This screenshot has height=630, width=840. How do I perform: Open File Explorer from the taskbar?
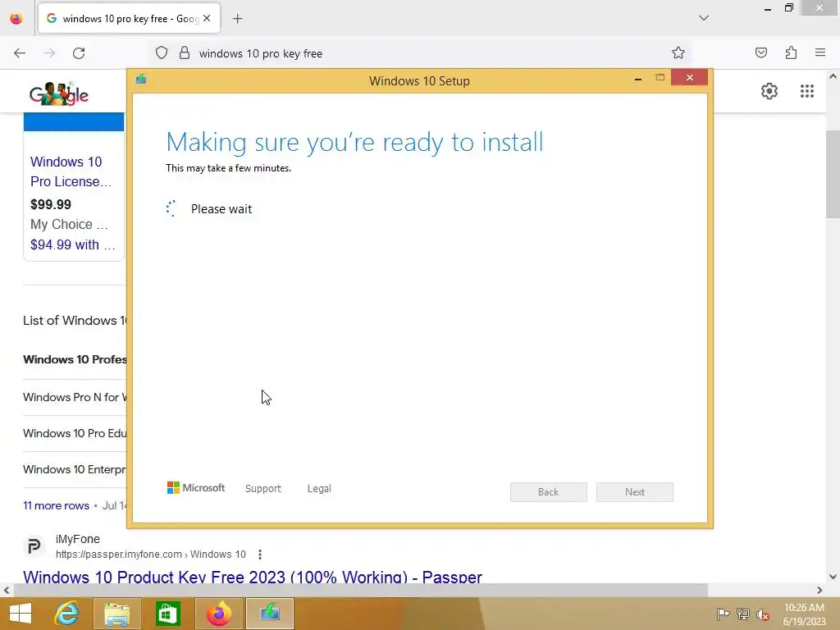tap(117, 614)
